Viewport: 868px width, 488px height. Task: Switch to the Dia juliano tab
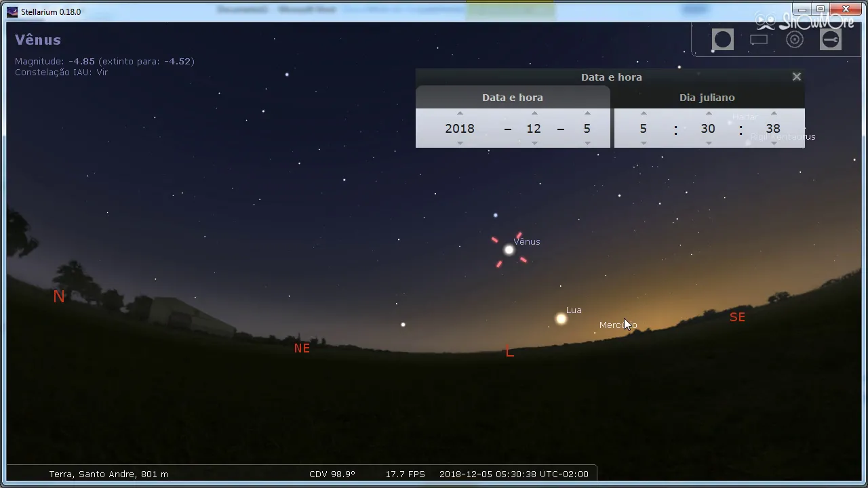pos(707,98)
